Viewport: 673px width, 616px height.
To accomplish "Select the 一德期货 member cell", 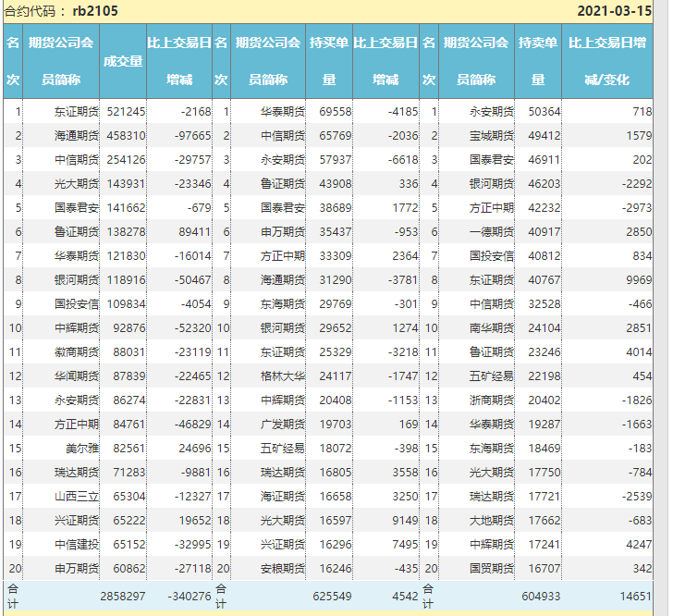I will click(x=491, y=231).
